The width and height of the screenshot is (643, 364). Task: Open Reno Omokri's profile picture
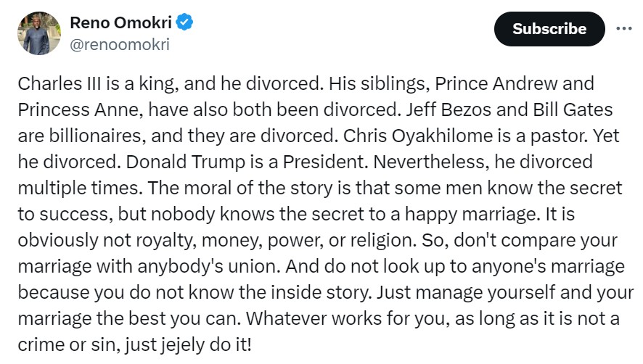pyautogui.click(x=38, y=33)
